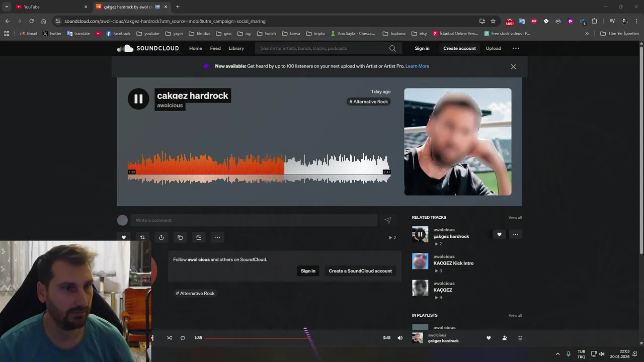Open the media control icon in the toolbar
Screen dimensions: 644x362
(x=612, y=21)
